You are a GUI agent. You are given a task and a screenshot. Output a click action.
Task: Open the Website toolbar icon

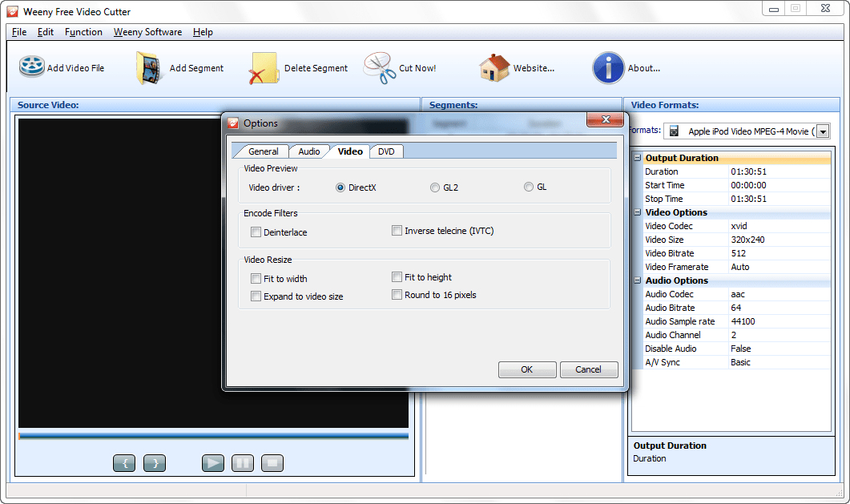494,67
